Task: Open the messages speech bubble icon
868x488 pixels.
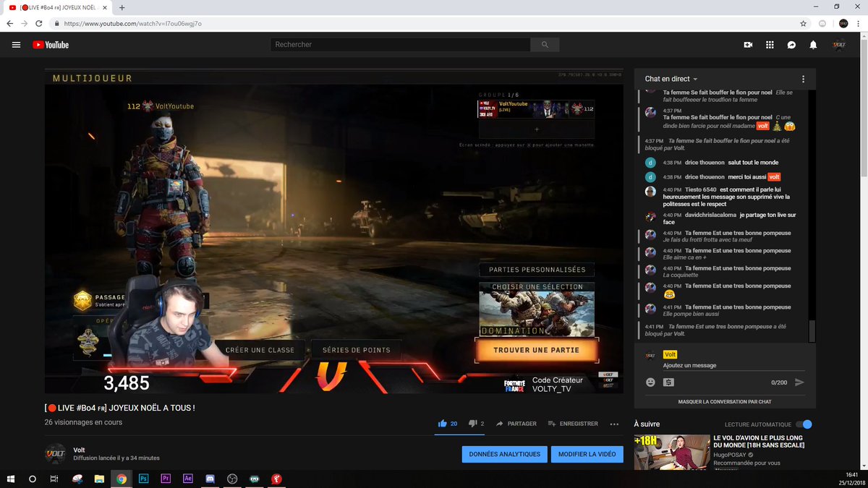Action: [791, 45]
